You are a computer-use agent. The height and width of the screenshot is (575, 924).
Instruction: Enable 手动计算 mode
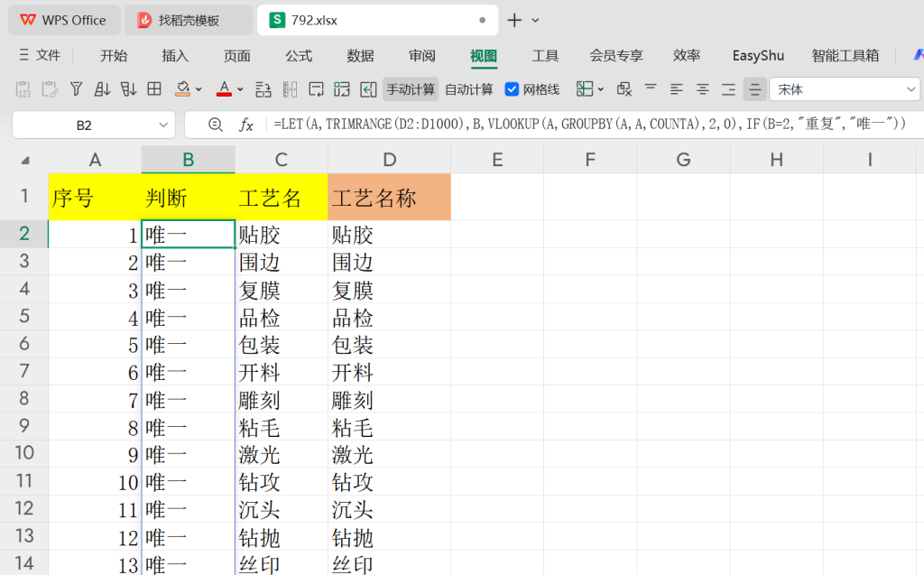tap(411, 89)
